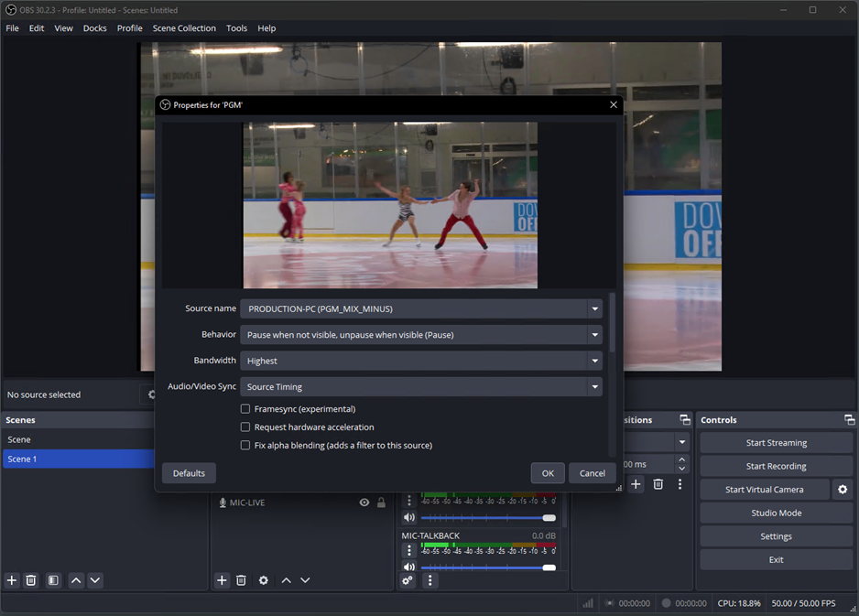Open the Scene Collection menu

tap(184, 28)
